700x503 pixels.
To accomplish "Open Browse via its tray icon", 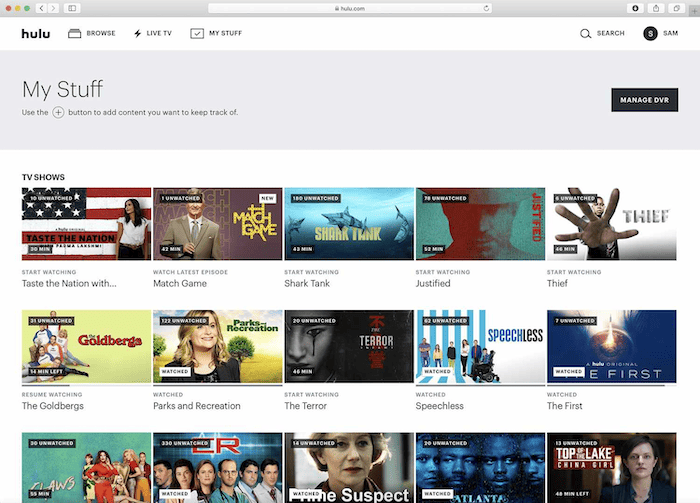I will (75, 33).
